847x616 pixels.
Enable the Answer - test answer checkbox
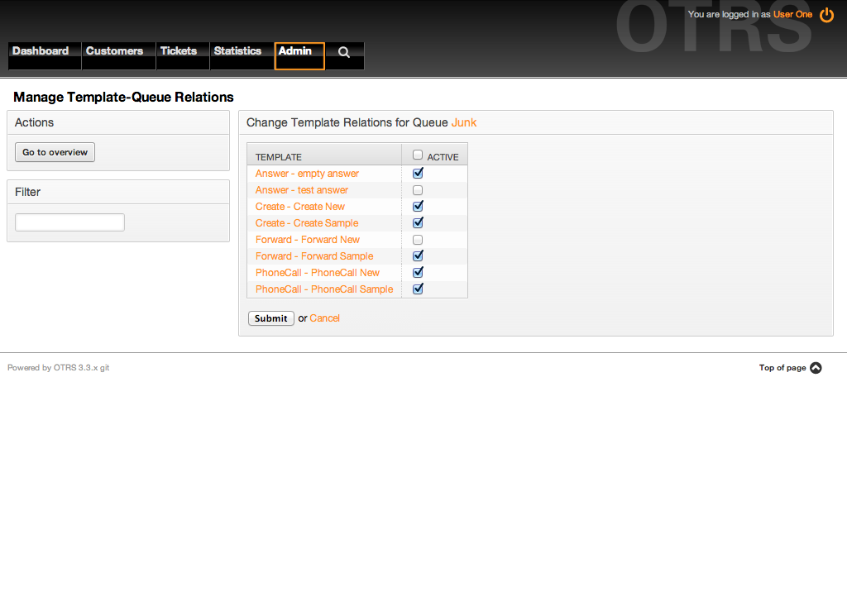point(418,190)
